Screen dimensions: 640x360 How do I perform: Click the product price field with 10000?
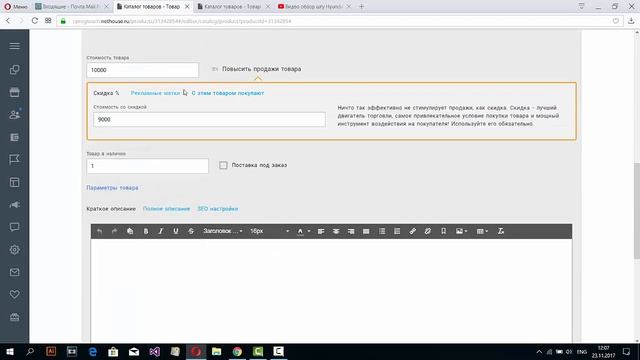tap(142, 70)
